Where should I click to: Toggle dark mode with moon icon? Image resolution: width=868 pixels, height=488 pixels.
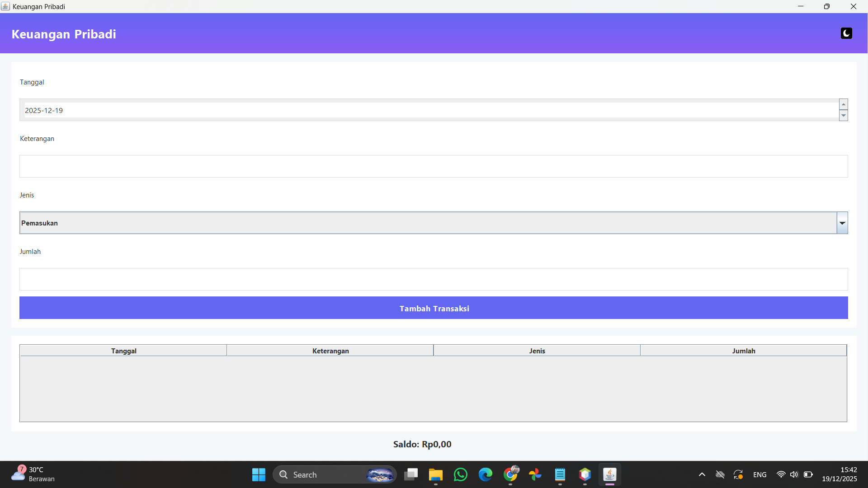[x=846, y=33]
